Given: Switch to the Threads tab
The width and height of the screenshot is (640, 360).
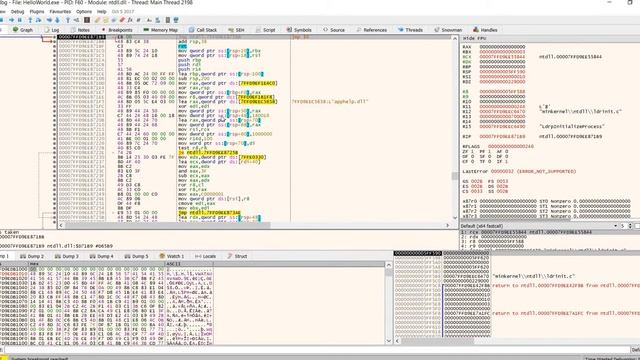Looking at the screenshot, I should tap(410, 30).
